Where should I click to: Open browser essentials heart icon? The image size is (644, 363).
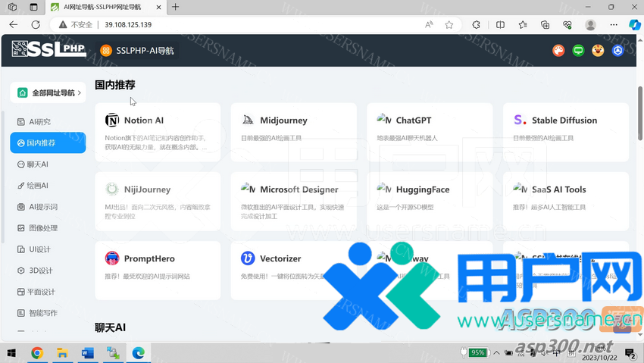[567, 25]
